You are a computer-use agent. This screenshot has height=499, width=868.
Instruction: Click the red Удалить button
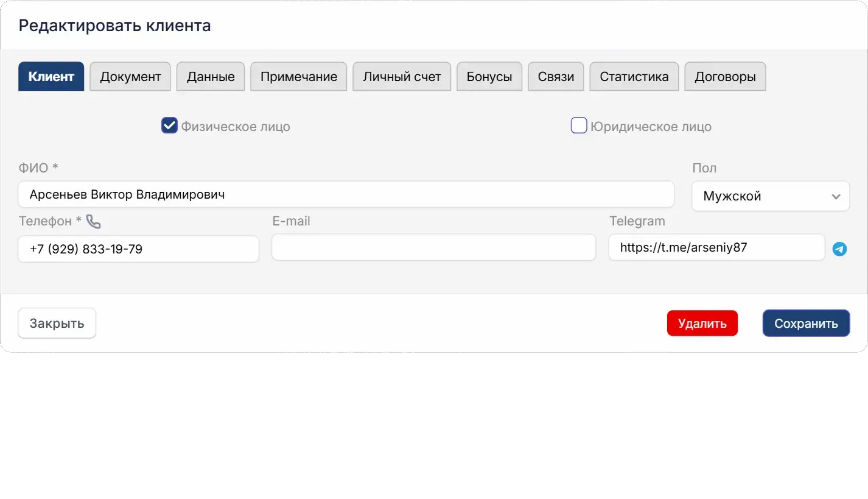(x=702, y=324)
